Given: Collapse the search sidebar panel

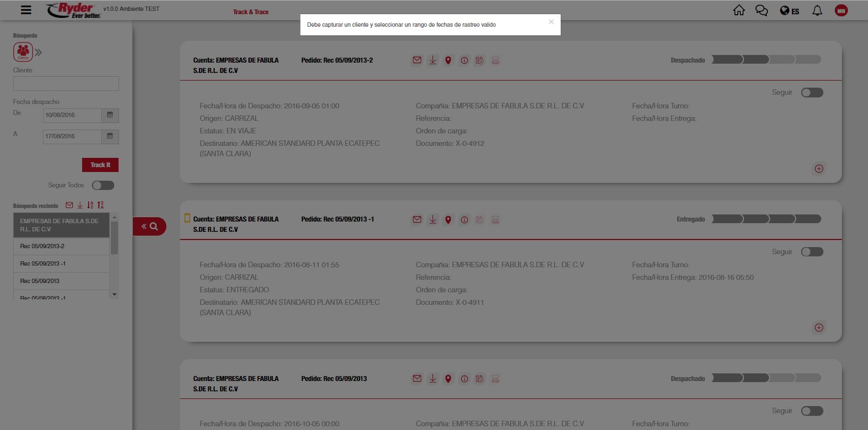Looking at the screenshot, I should pyautogui.click(x=149, y=226).
